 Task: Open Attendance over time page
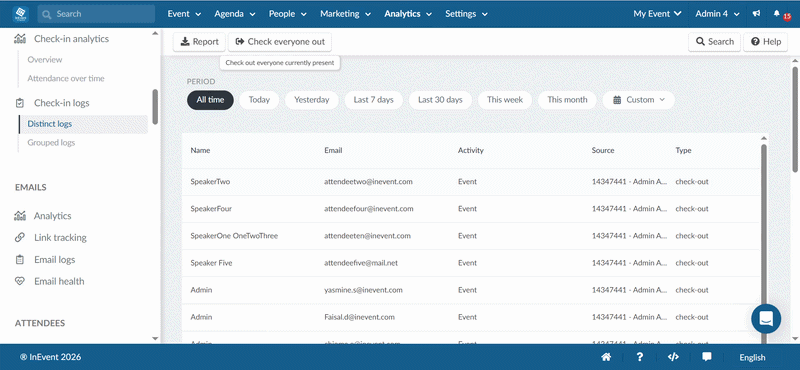(66, 79)
